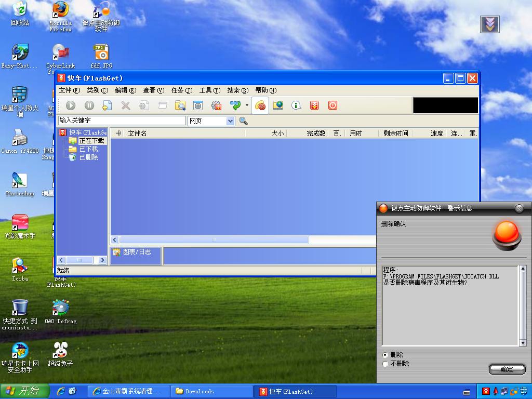
Task: Click the globe on folder toolbar icon
Action: pyautogui.click(x=278, y=105)
